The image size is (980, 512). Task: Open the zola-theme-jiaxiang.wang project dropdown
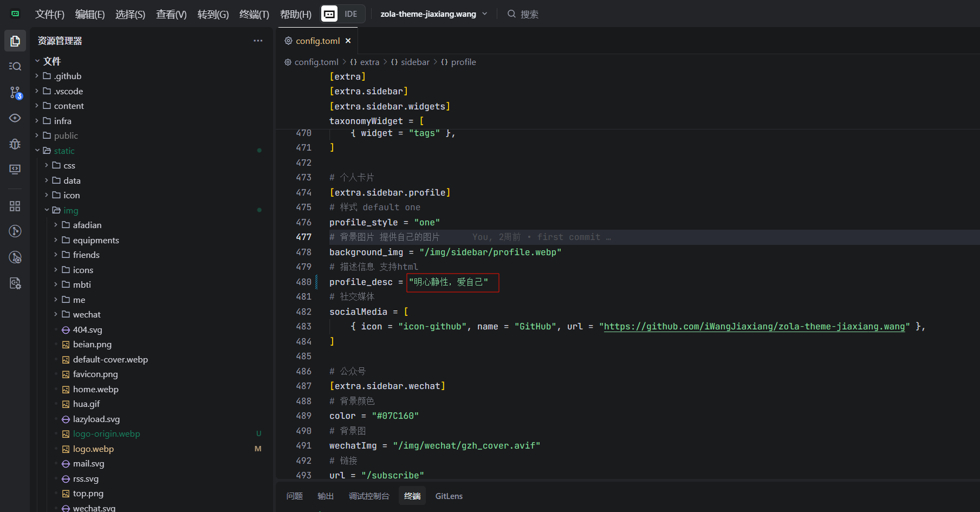point(433,14)
